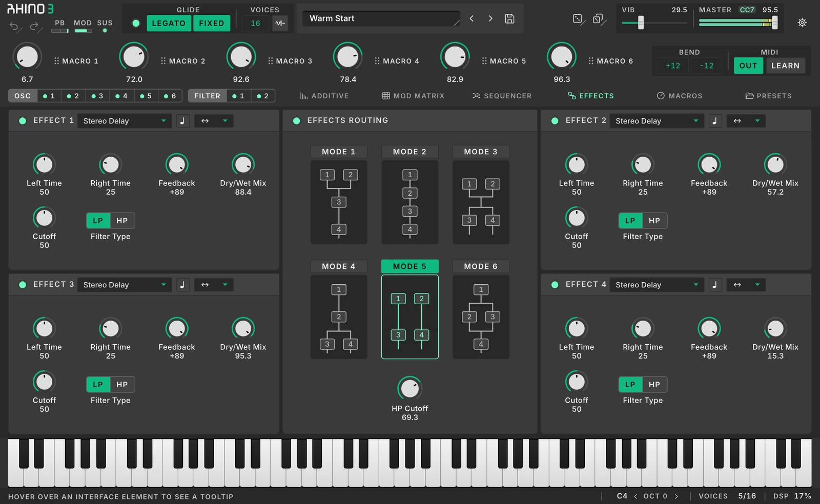This screenshot has height=504, width=820.
Task: Toggle Effect 1 tempo sync note icon
Action: pos(182,121)
